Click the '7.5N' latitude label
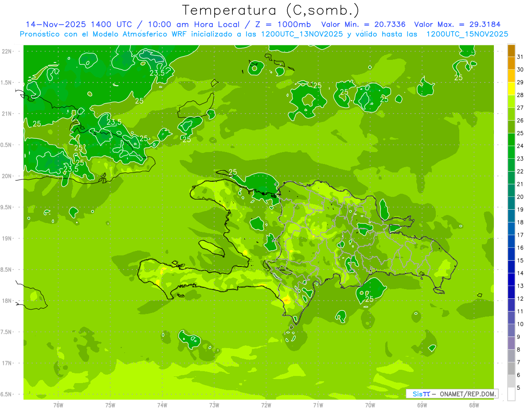Viewport: 532px width, 411px height. [x=7, y=332]
